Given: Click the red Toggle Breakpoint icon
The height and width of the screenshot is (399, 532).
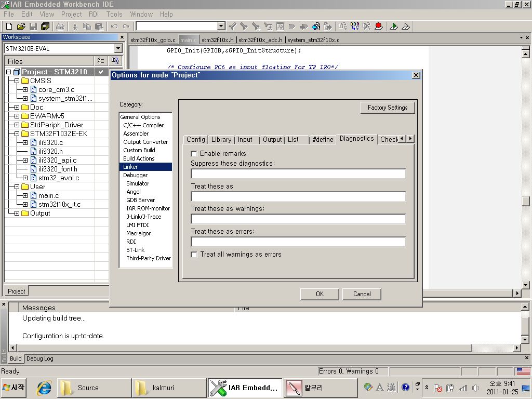Looking at the screenshot, I should [379, 26].
